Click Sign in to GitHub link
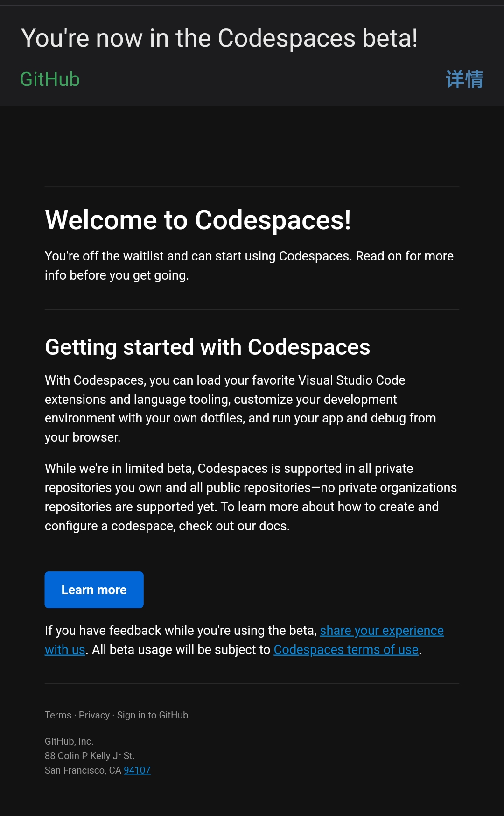Viewport: 504px width, 816px height. [x=152, y=715]
